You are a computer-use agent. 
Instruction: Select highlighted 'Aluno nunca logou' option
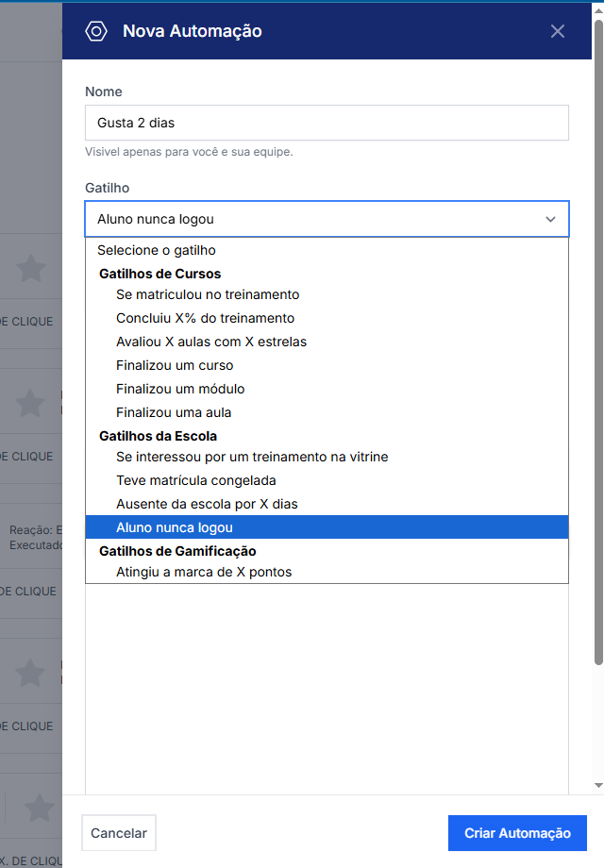tap(175, 527)
